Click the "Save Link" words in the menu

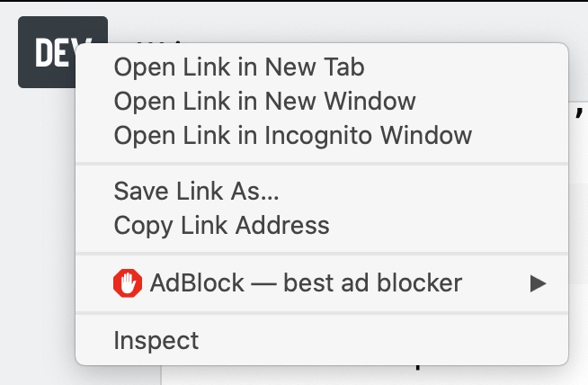167,191
